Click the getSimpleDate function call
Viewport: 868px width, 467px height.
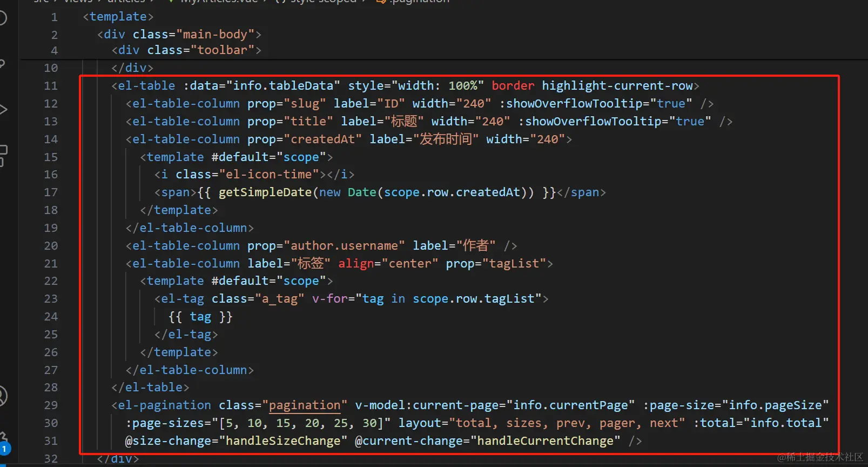pyautogui.click(x=265, y=192)
